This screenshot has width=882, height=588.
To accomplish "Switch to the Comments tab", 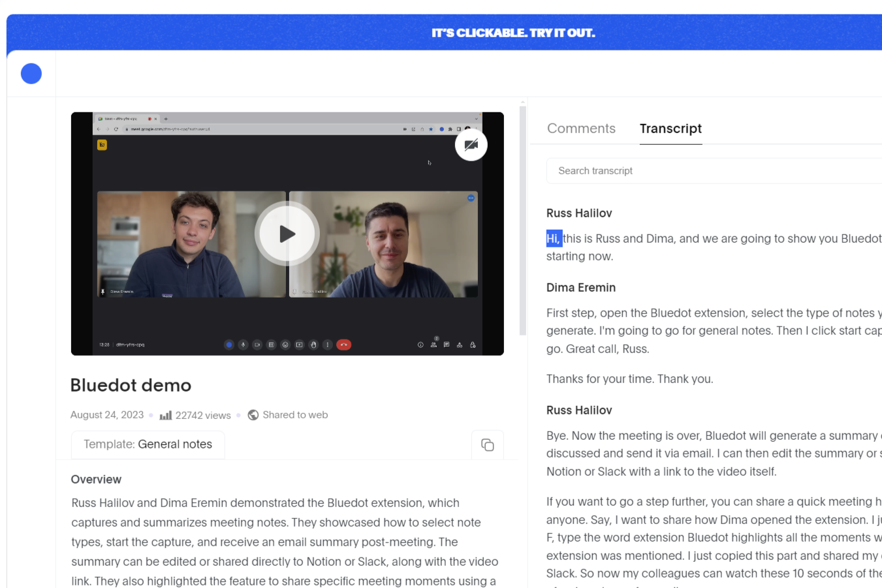I will click(x=581, y=128).
